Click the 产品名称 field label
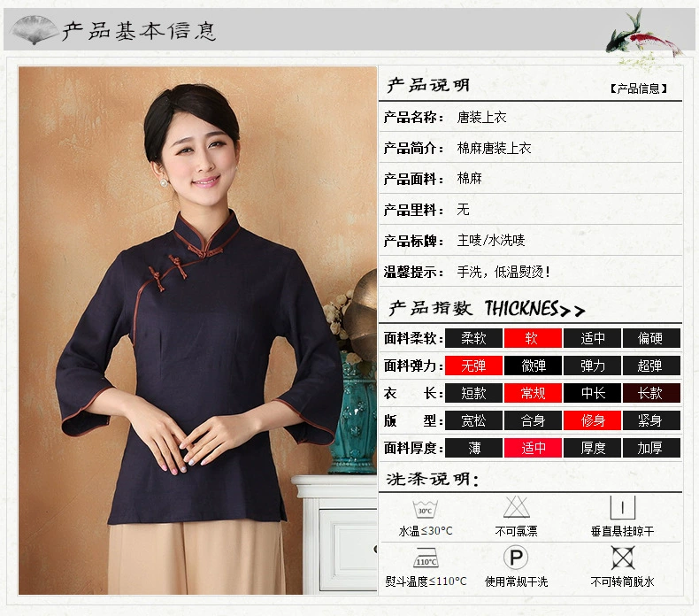 [413, 118]
